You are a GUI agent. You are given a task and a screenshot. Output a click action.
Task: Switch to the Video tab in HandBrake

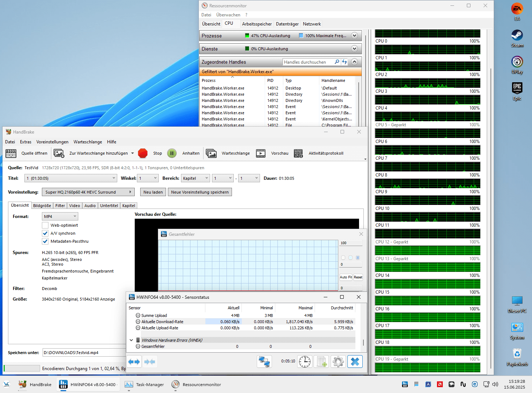[75, 206]
